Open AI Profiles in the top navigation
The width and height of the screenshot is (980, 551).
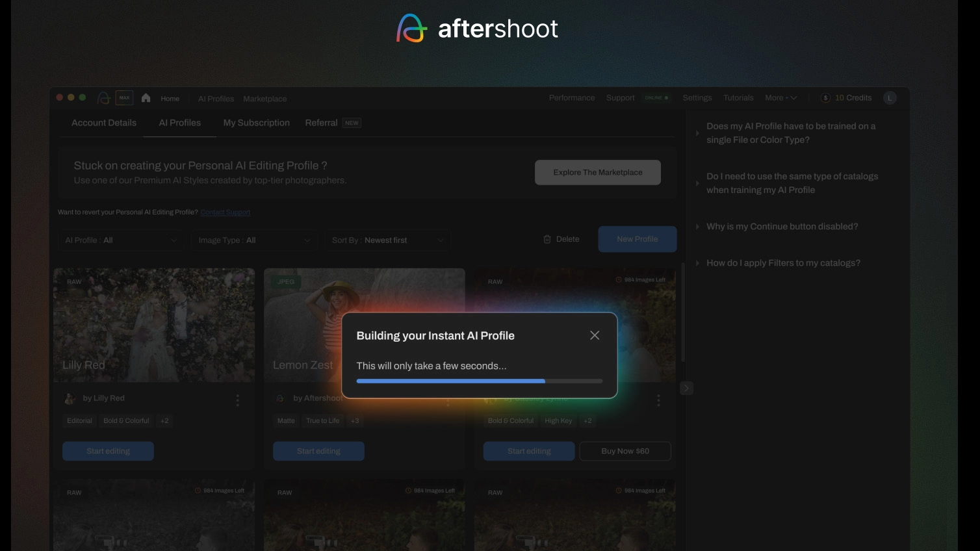tap(216, 99)
